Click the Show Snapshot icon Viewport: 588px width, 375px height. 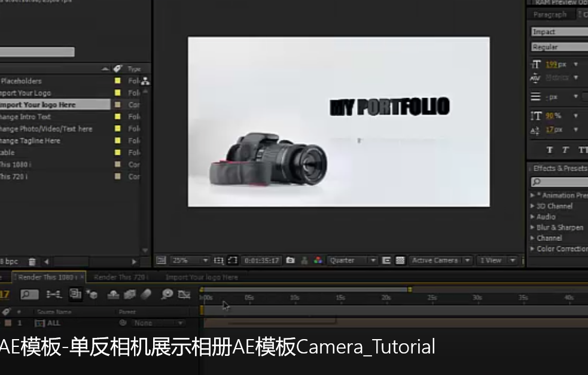[x=304, y=260]
